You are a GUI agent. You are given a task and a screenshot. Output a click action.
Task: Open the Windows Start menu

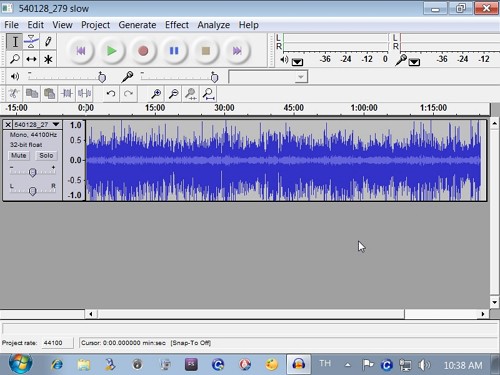point(20,364)
